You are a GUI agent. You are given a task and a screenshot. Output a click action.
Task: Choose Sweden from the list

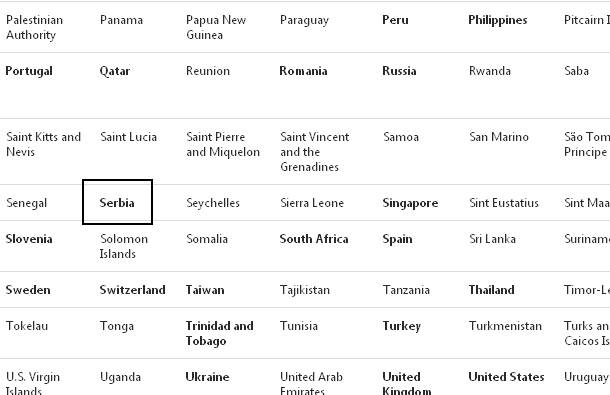[x=28, y=290]
